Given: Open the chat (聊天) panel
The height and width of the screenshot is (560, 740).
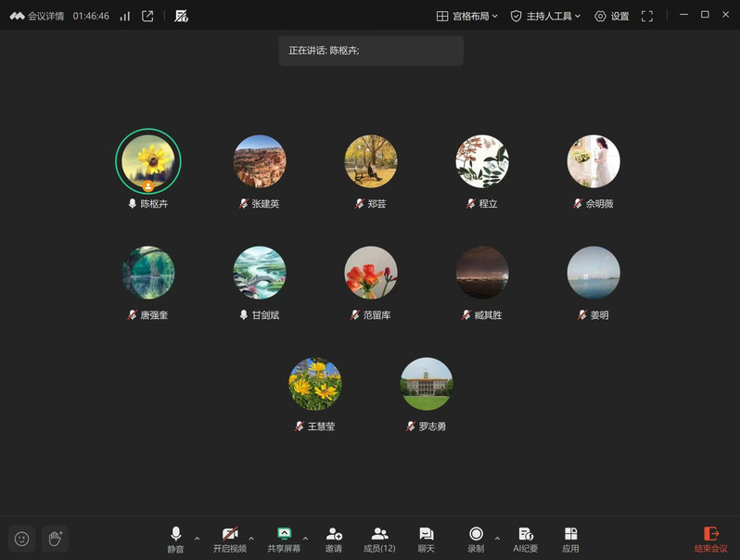Looking at the screenshot, I should point(426,539).
